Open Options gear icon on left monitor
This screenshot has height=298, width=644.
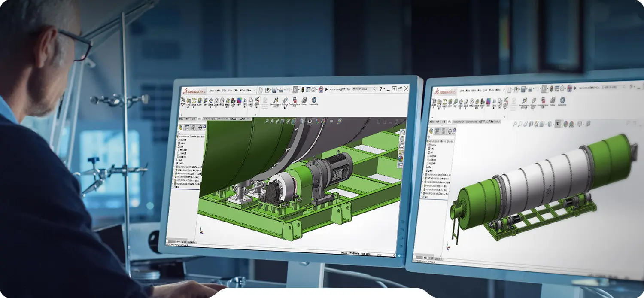313,90
